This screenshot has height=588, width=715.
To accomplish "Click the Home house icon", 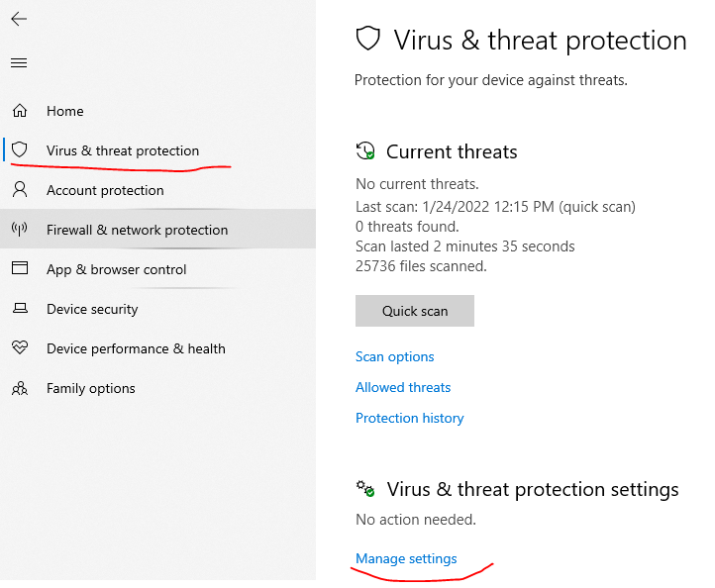I will click(20, 111).
